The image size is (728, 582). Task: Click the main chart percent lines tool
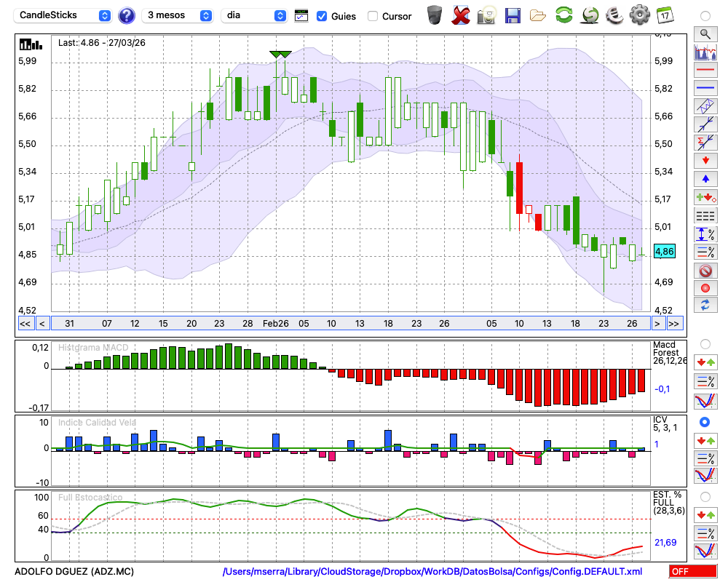(x=705, y=252)
